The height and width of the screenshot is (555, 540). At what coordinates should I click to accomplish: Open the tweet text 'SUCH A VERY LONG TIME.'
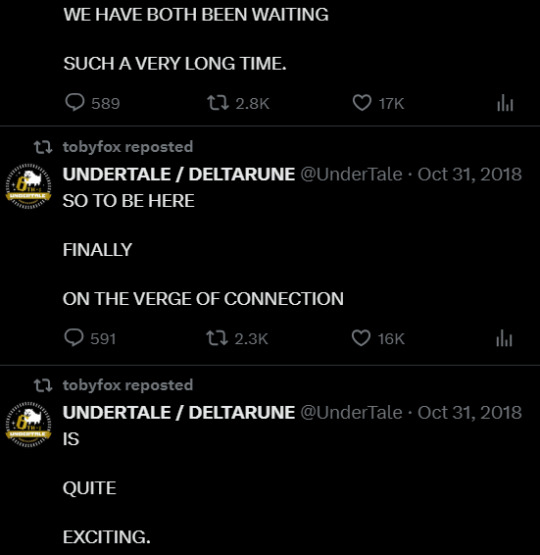click(x=175, y=64)
